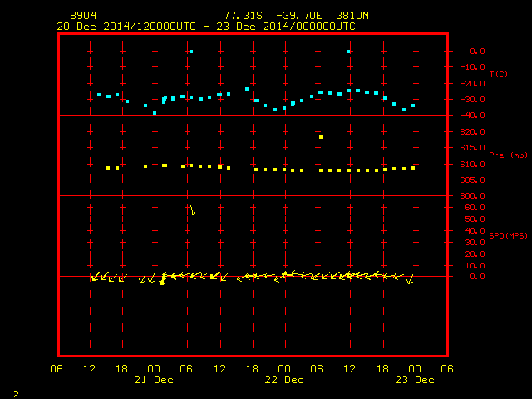Click the SPD(MPS) axis label
The width and height of the screenshot is (532, 399).
(508, 235)
